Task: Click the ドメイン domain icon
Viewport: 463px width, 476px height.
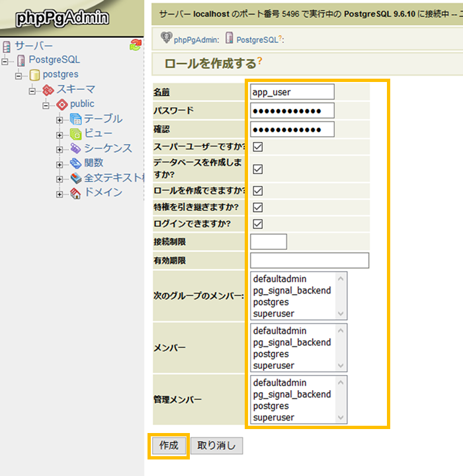Action: [75, 192]
